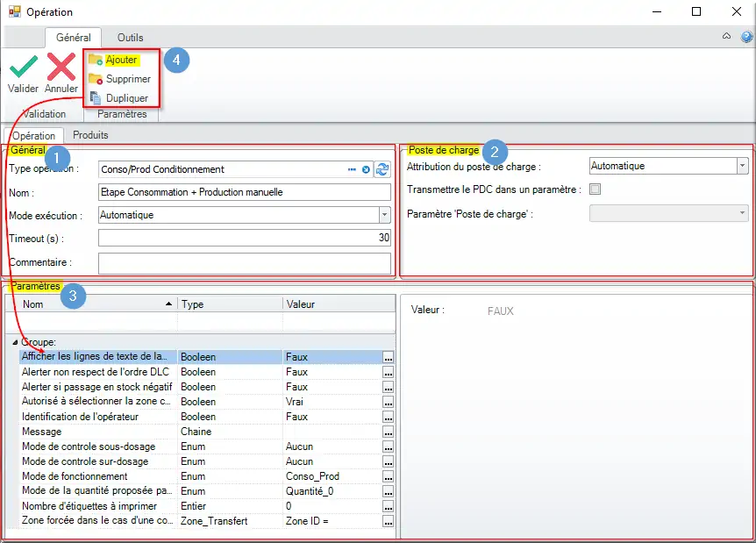Click the Type column filter cell

click(230, 321)
